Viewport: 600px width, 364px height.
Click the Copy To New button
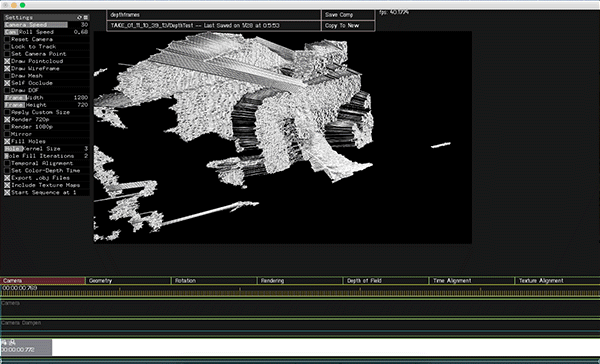click(x=348, y=26)
